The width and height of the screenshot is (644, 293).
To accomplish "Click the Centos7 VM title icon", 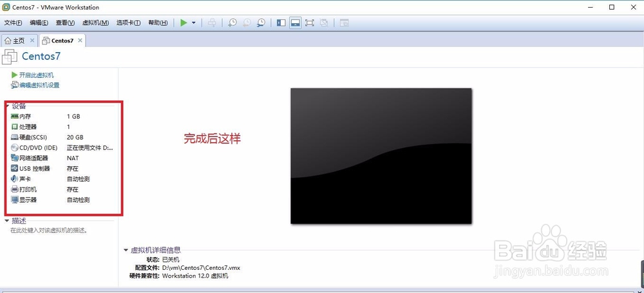I will [10, 56].
